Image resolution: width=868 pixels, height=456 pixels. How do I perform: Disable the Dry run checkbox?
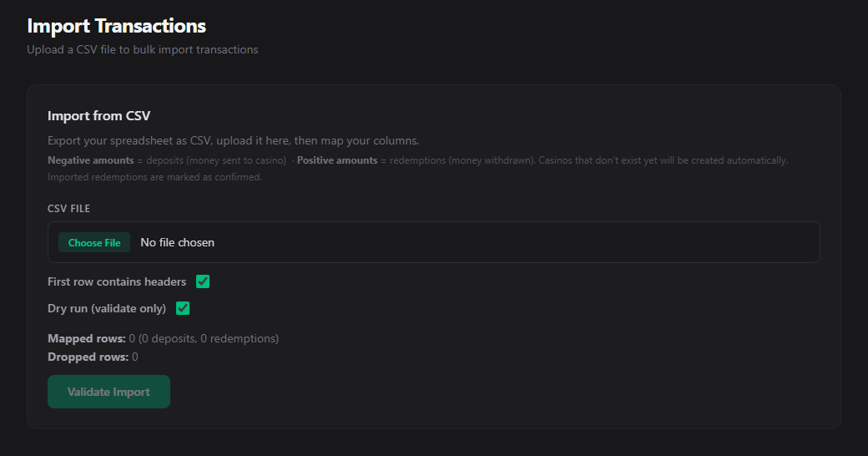[x=183, y=308]
